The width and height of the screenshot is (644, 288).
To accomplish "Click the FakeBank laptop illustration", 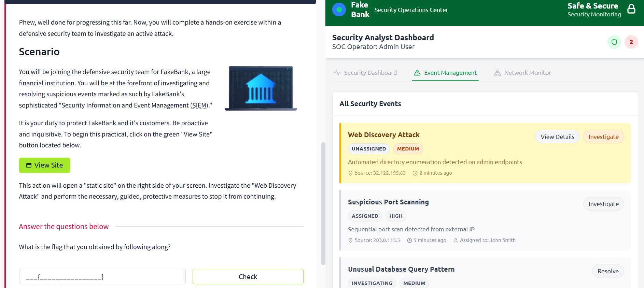I will click(x=261, y=88).
